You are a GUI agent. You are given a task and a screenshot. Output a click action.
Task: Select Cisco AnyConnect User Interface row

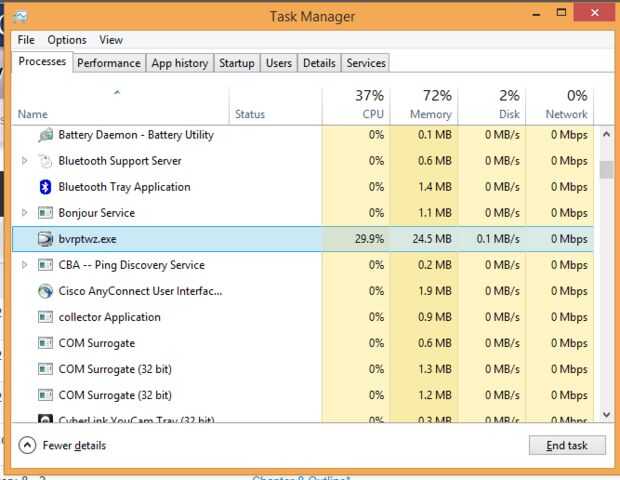[303, 291]
